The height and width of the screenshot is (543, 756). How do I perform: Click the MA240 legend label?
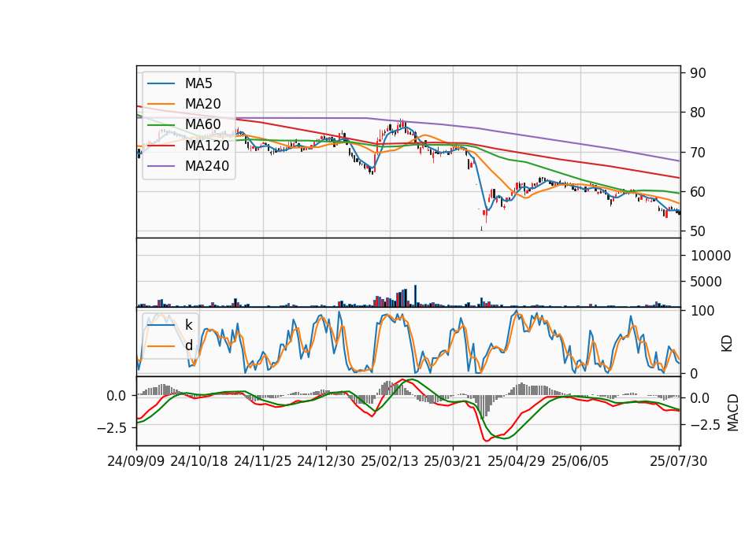pyautogui.click(x=207, y=166)
